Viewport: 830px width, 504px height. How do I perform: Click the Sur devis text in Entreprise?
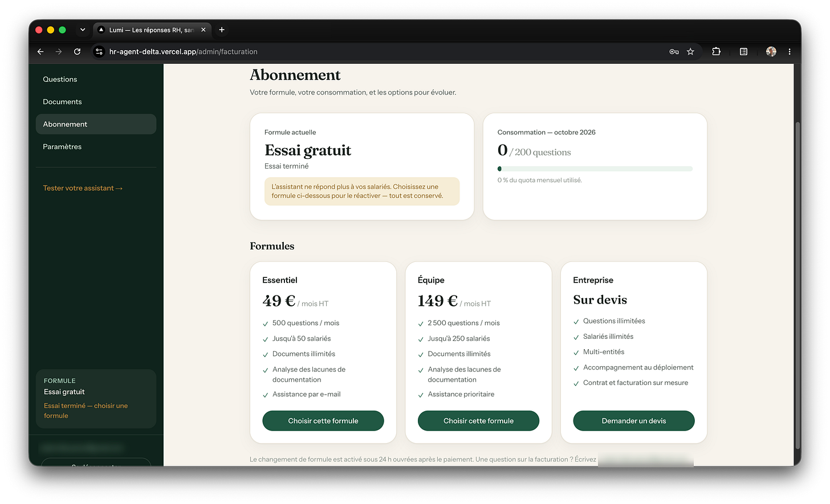tap(600, 300)
